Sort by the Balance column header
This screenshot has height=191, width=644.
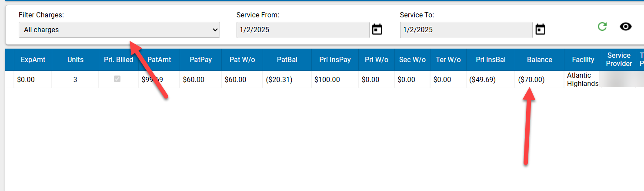[x=539, y=60]
